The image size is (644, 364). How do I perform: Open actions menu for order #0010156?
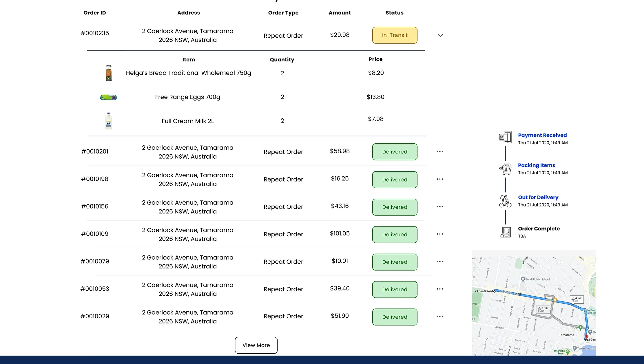coord(439,206)
